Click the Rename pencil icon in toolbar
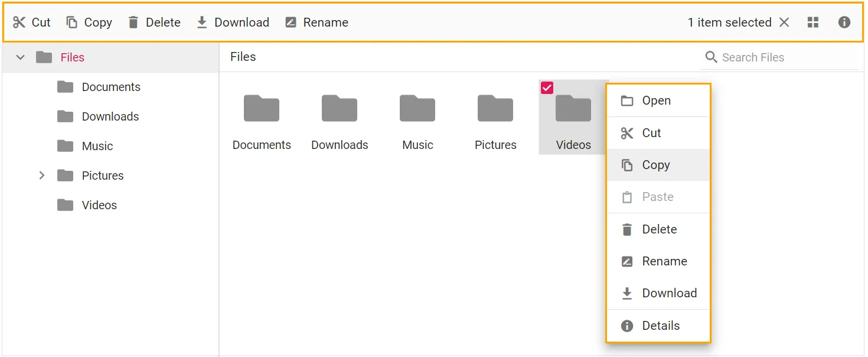The width and height of the screenshot is (868, 357). tap(291, 22)
